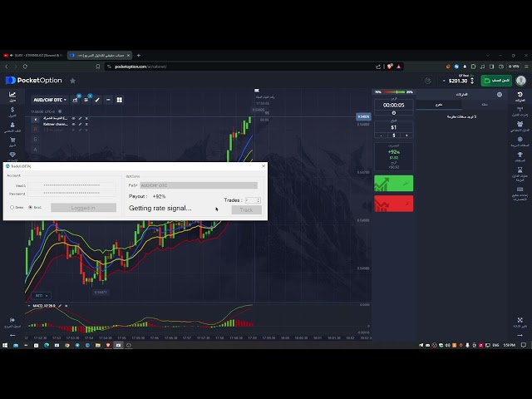Click the Logged in button in Tradeit
Screen dimensions: 532x399
83,208
